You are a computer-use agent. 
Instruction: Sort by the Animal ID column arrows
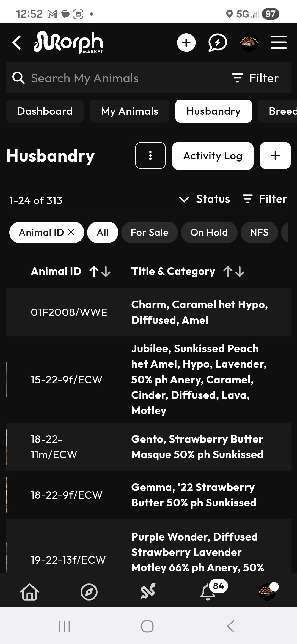coord(100,271)
